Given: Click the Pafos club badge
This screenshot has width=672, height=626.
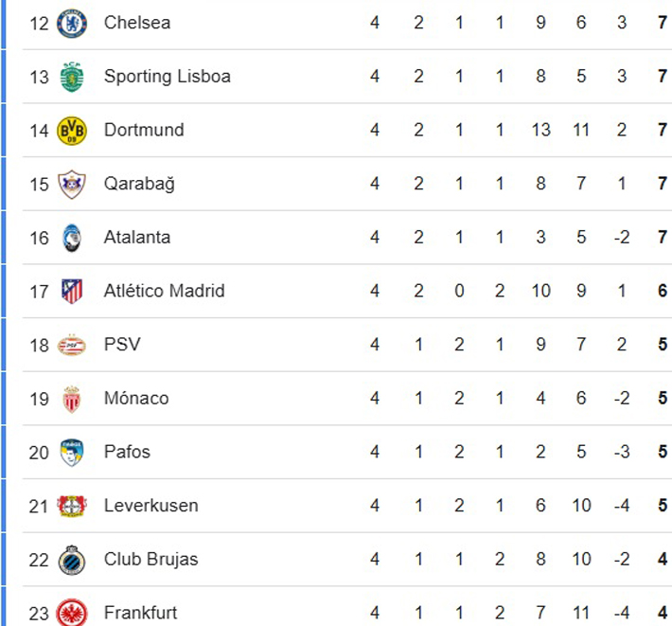Looking at the screenshot, I should coord(72,453).
